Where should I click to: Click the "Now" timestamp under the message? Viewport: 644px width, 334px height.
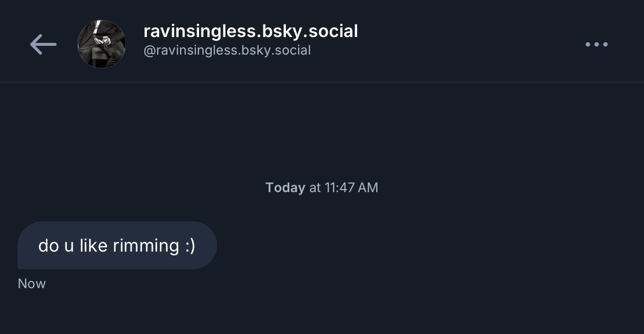point(32,284)
